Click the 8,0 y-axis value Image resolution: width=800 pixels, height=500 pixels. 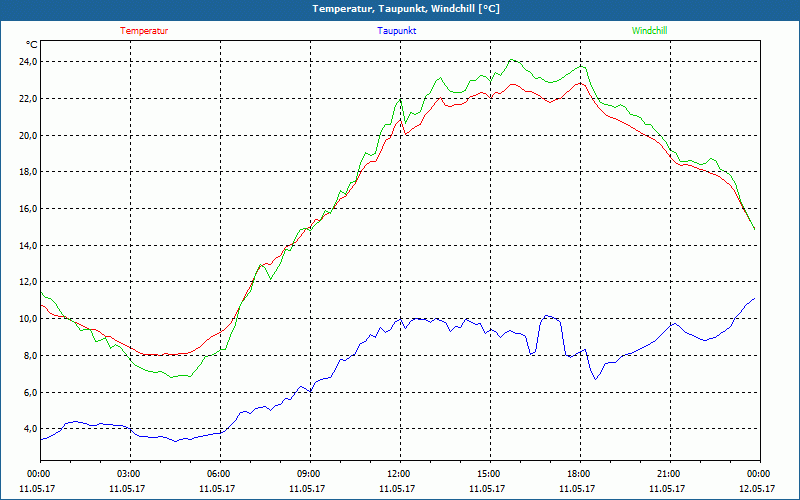coord(31,356)
